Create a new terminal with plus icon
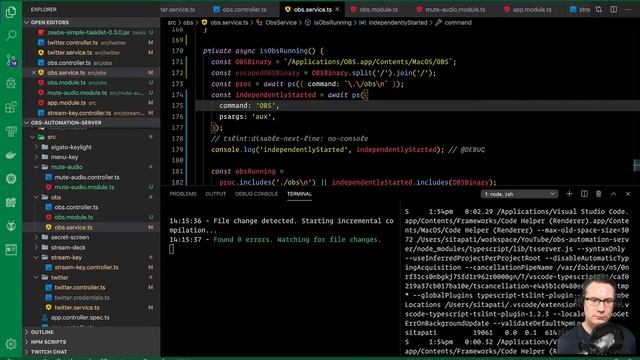 [569, 194]
